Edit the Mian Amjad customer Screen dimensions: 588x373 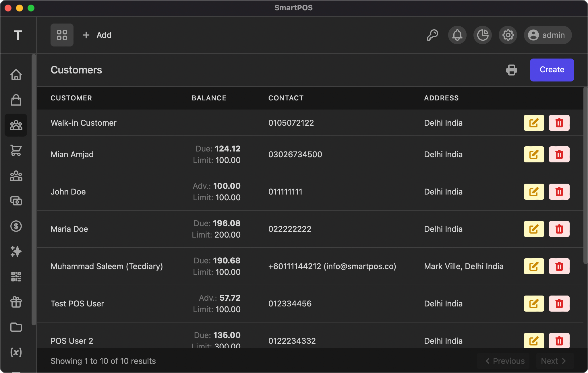pos(534,154)
